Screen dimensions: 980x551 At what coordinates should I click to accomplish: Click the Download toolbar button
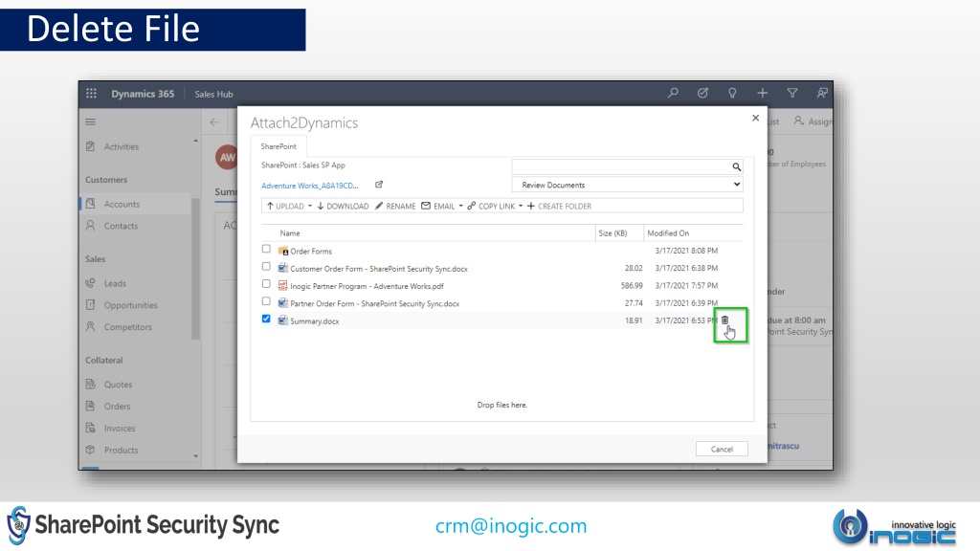(343, 207)
